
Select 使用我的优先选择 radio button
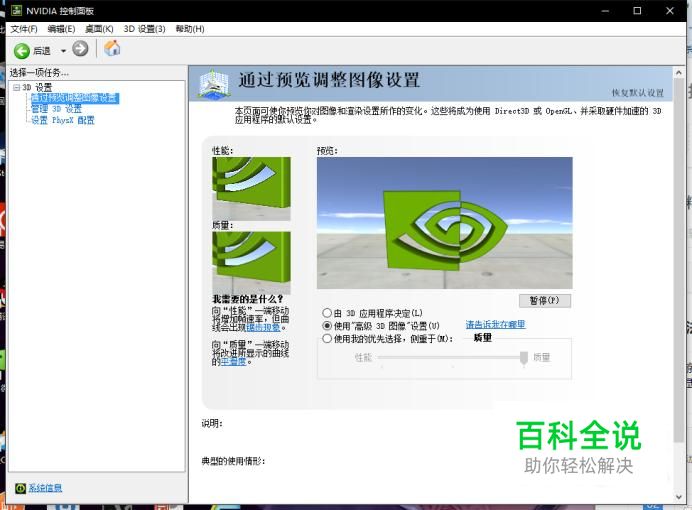[x=327, y=338]
